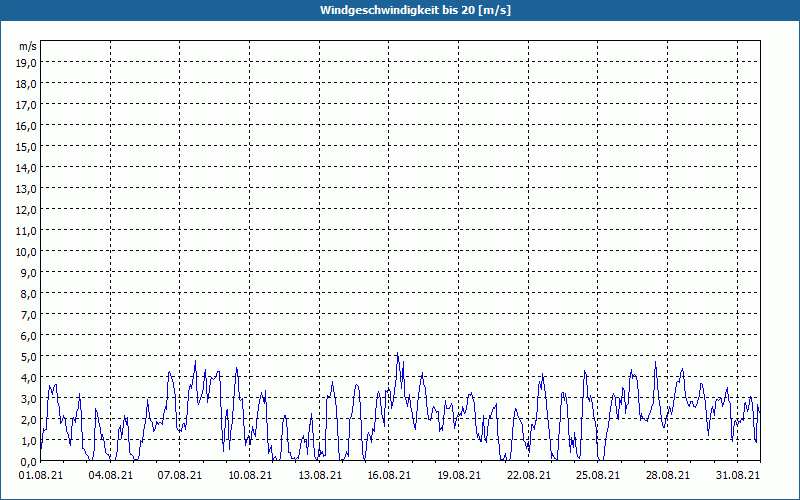Screen dimensions: 800x500
Task: Click the highest wind peak near 16.08.21
Action: point(397,354)
